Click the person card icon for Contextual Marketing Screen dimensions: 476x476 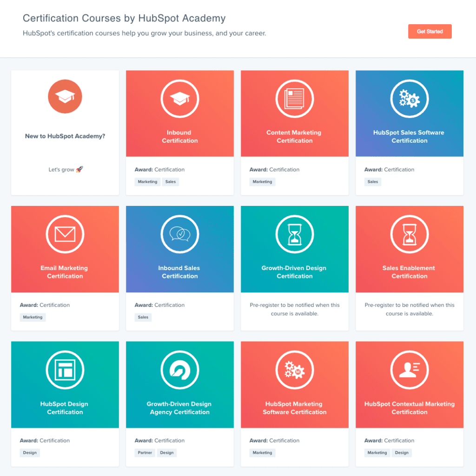click(x=409, y=370)
